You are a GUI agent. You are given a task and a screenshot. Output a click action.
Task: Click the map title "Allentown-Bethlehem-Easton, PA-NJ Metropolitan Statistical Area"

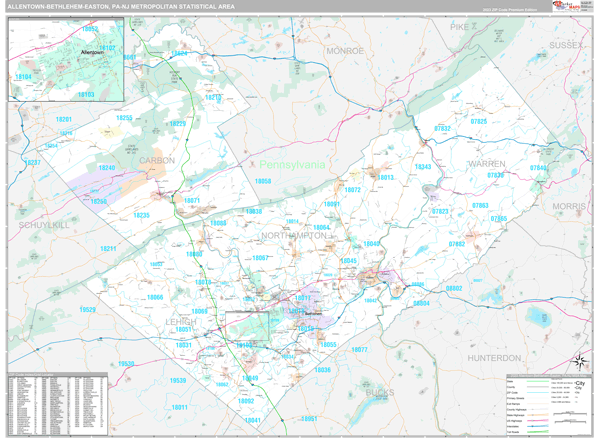point(121,7)
